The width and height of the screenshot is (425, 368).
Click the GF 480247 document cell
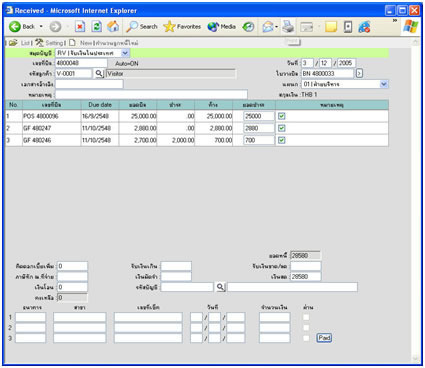(51, 128)
